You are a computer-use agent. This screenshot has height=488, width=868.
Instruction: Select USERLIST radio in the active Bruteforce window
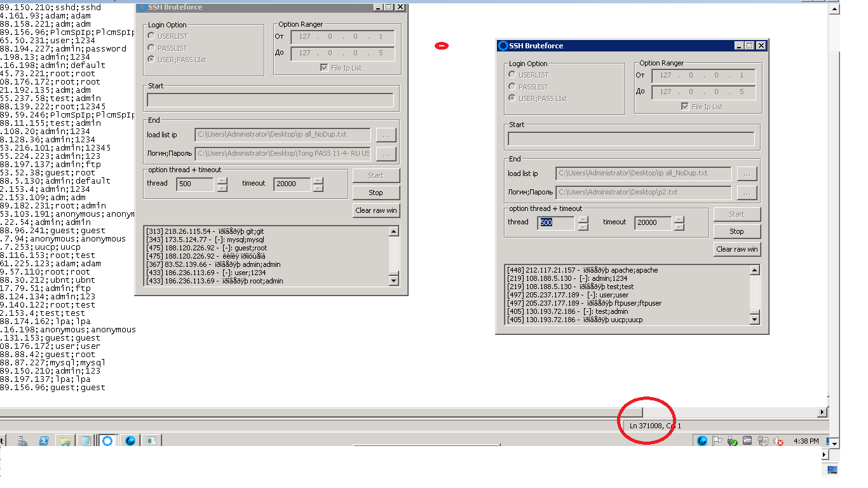click(x=512, y=75)
